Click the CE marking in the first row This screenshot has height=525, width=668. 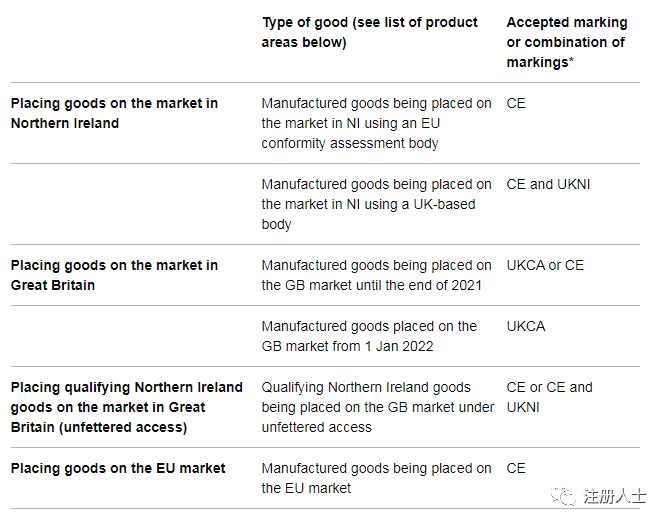pyautogui.click(x=516, y=103)
